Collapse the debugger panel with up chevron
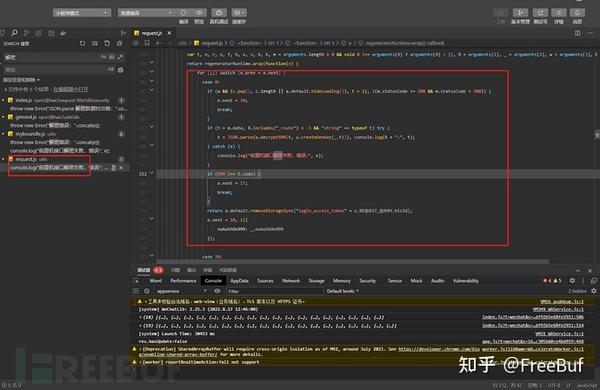This screenshot has width=600, height=390. (x=578, y=270)
